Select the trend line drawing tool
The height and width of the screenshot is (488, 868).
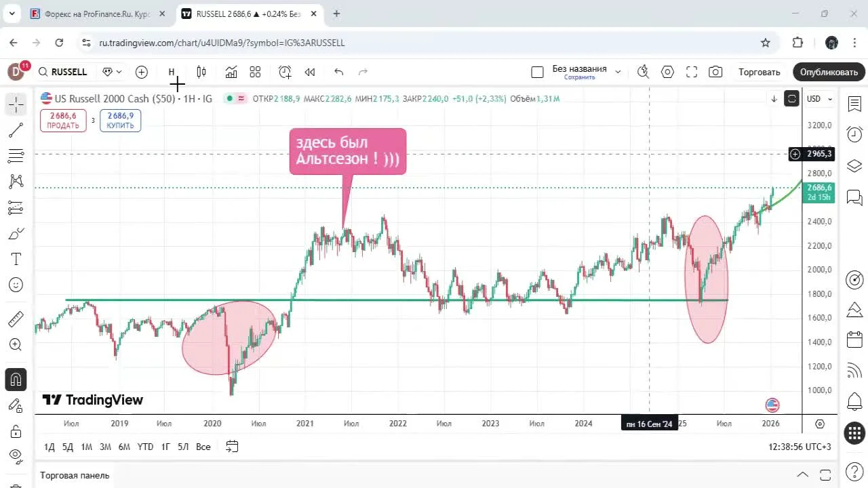click(x=15, y=130)
